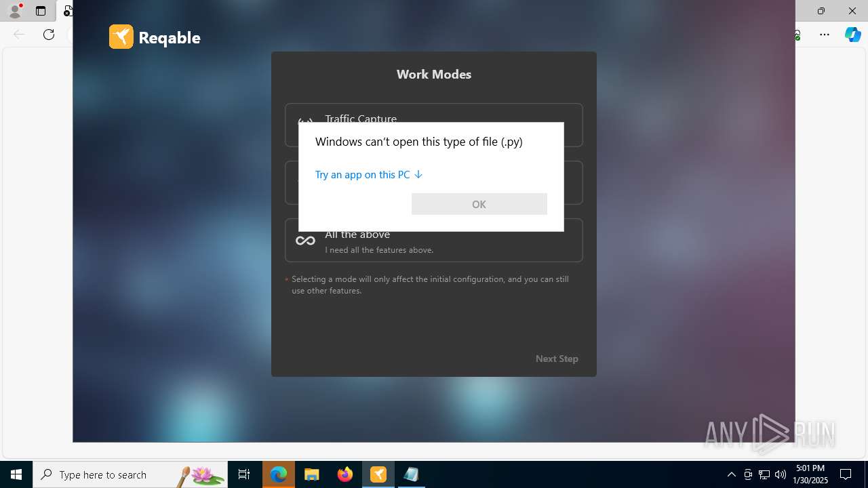Click the infinity icon for All the above

305,241
